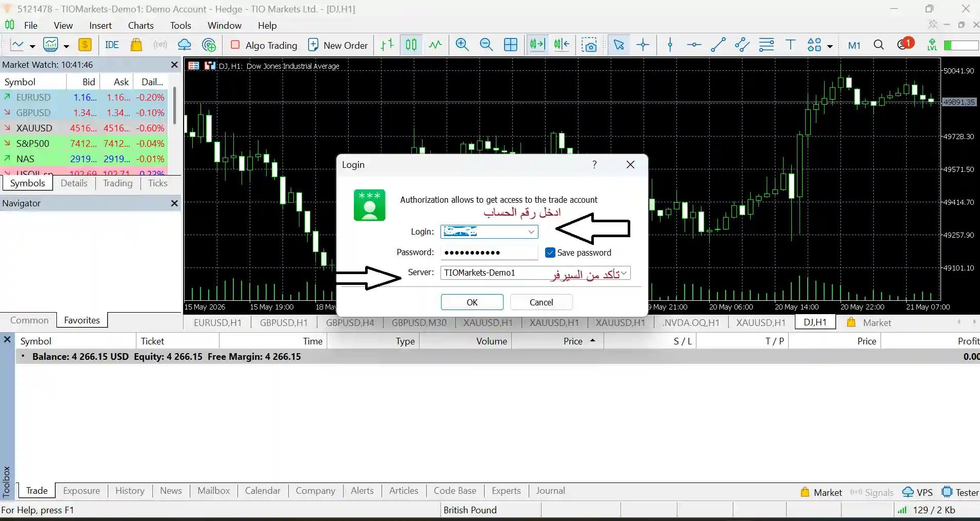
Task: Click the tile windows grid icon
Action: 511,45
